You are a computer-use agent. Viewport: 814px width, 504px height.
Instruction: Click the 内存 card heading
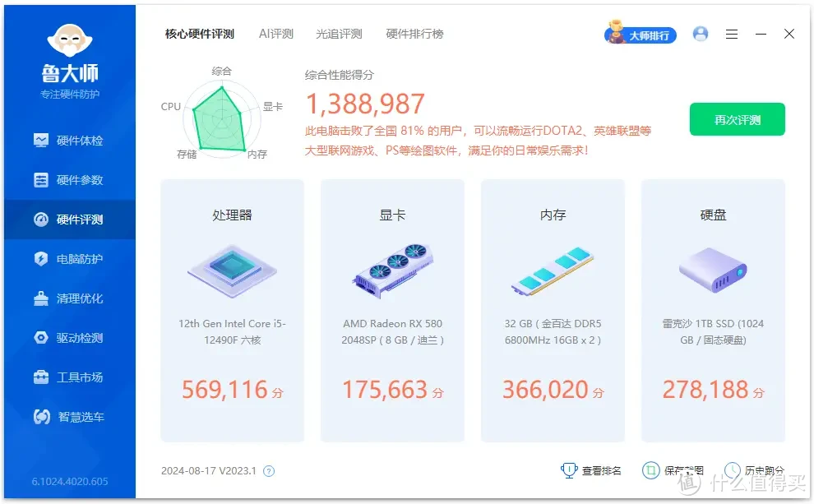point(553,215)
